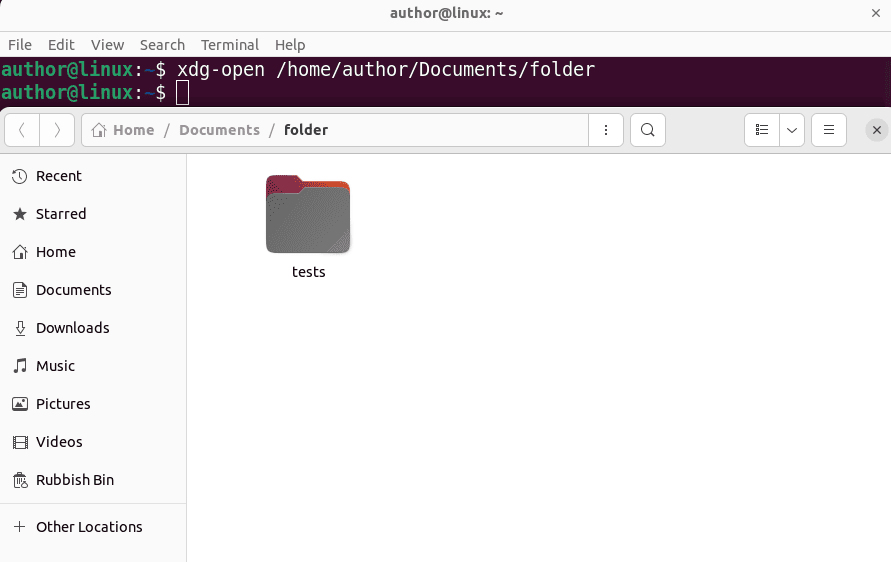Click the Home breadcrumb in path bar

click(123, 130)
